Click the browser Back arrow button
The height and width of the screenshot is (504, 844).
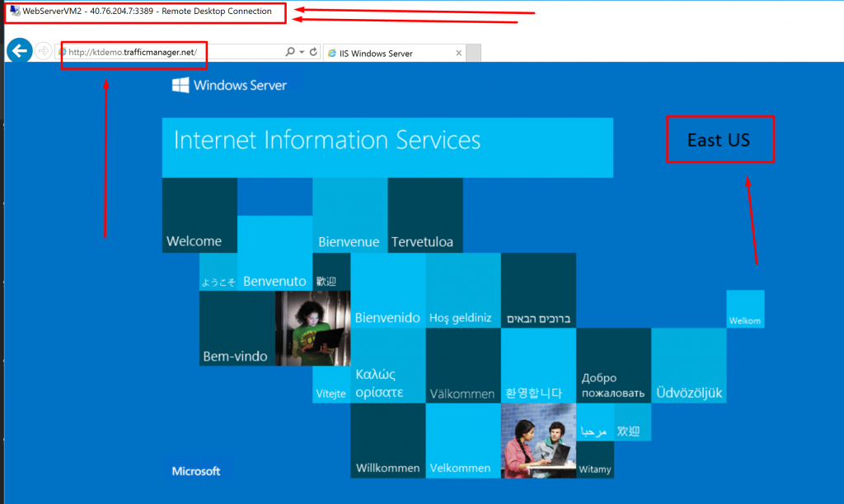pos(20,51)
